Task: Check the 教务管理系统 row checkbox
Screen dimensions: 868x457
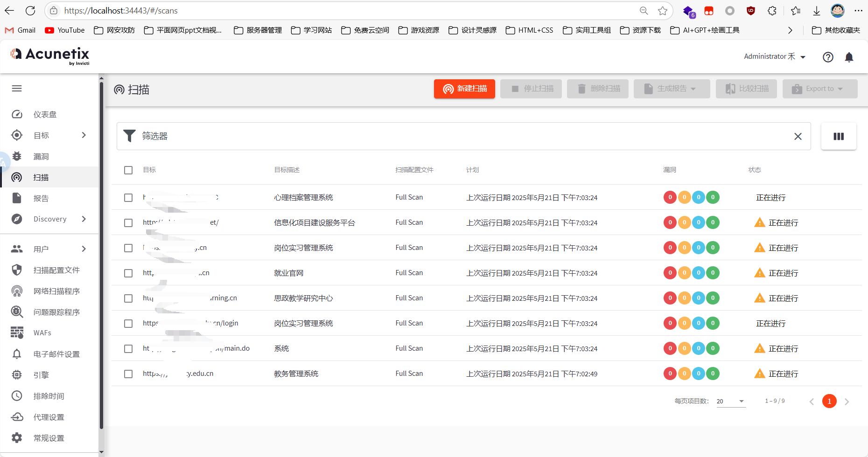Action: (128, 374)
